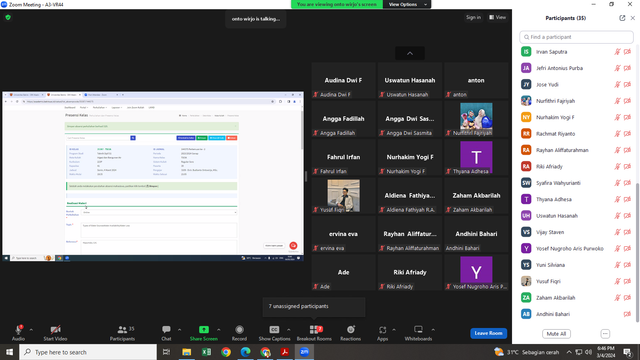640x360 pixels.
Task: Toggle video icon for Nurfithri Fajriyah
Action: pos(627,101)
